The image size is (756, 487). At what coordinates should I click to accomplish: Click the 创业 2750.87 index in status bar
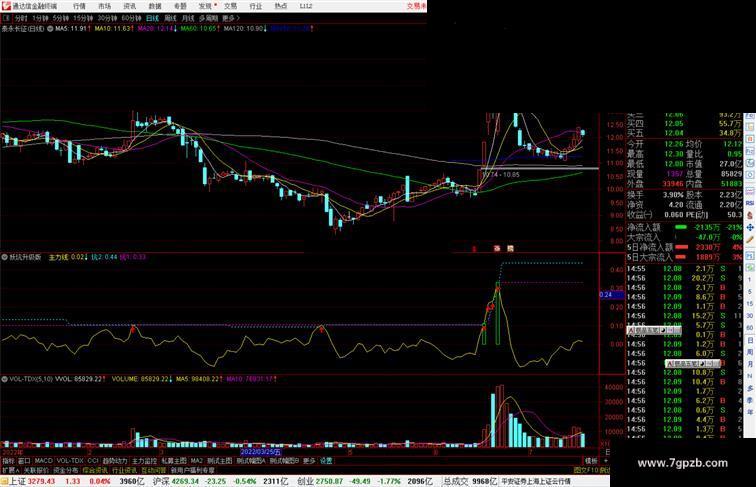(320, 481)
